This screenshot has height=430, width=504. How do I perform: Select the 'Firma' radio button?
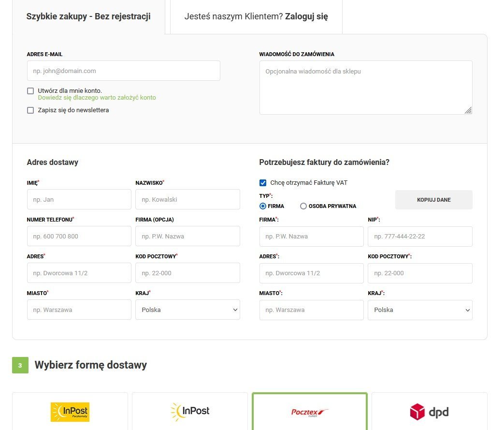263,206
